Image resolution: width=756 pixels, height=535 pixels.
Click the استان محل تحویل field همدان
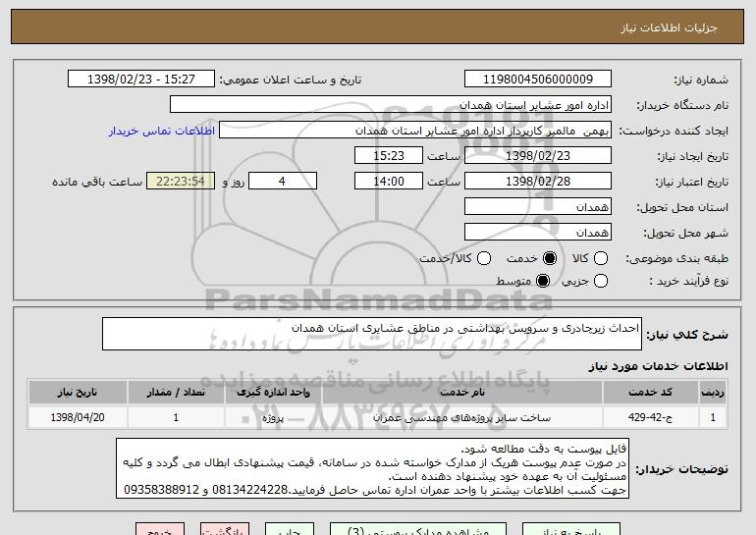tap(538, 207)
